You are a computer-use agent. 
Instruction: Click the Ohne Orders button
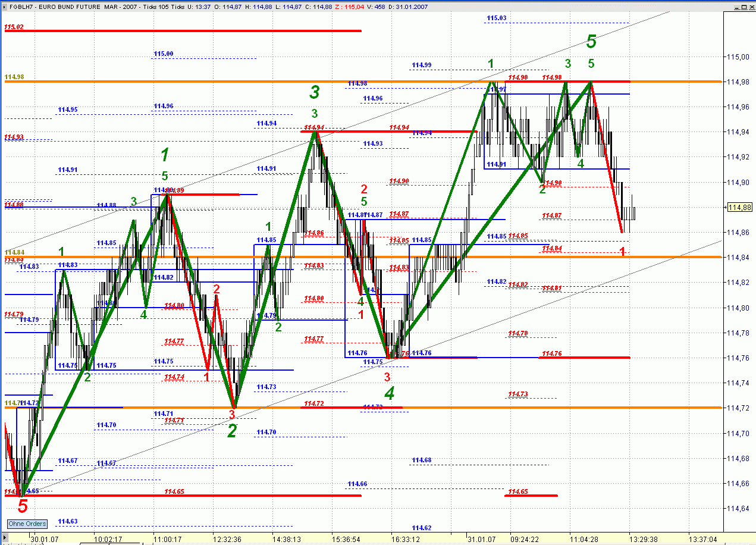[x=27, y=524]
